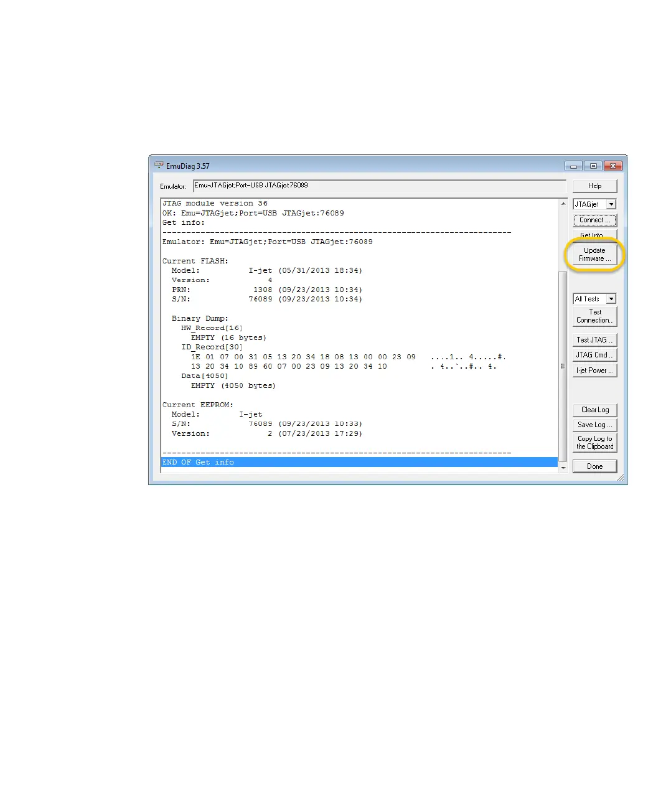Viewport: 671px width, 812px height.
Task: Click the 'HW_Record[16]' log line
Action: tap(212, 328)
